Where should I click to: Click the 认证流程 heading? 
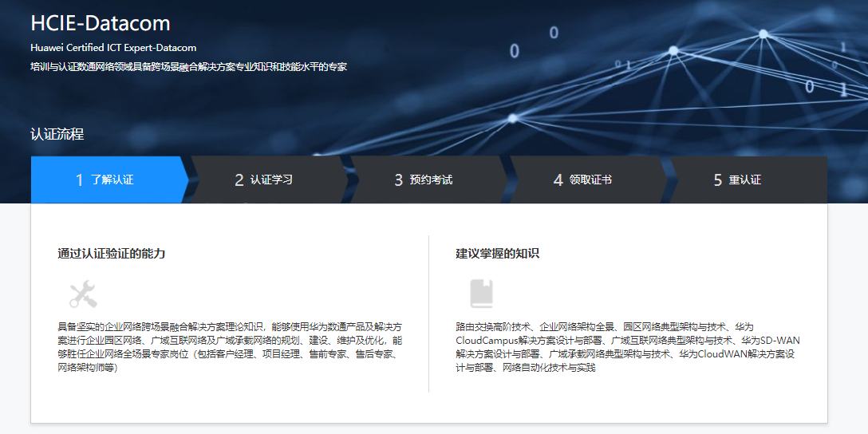tap(57, 135)
